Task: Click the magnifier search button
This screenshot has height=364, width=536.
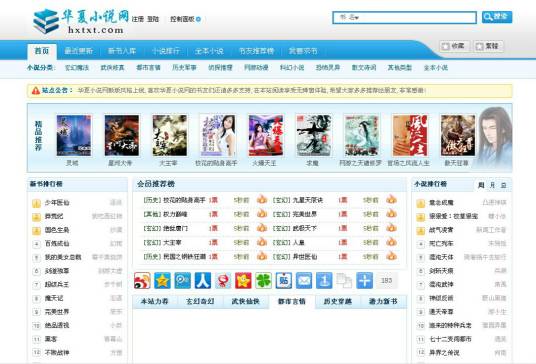Action: [x=497, y=17]
